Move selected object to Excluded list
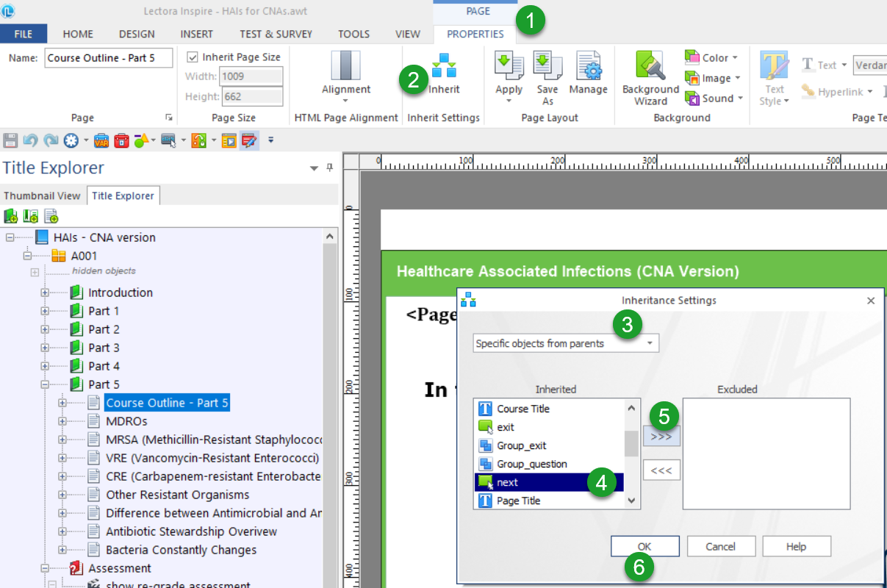 pos(661,437)
